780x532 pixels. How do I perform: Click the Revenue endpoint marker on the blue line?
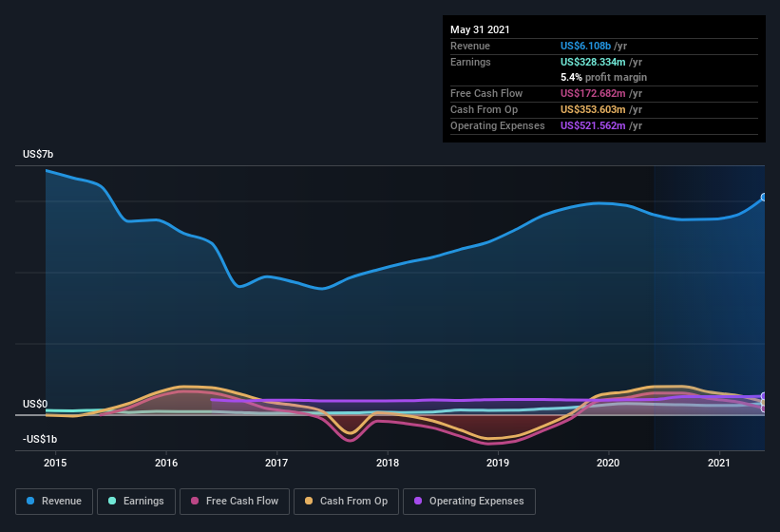tap(764, 198)
